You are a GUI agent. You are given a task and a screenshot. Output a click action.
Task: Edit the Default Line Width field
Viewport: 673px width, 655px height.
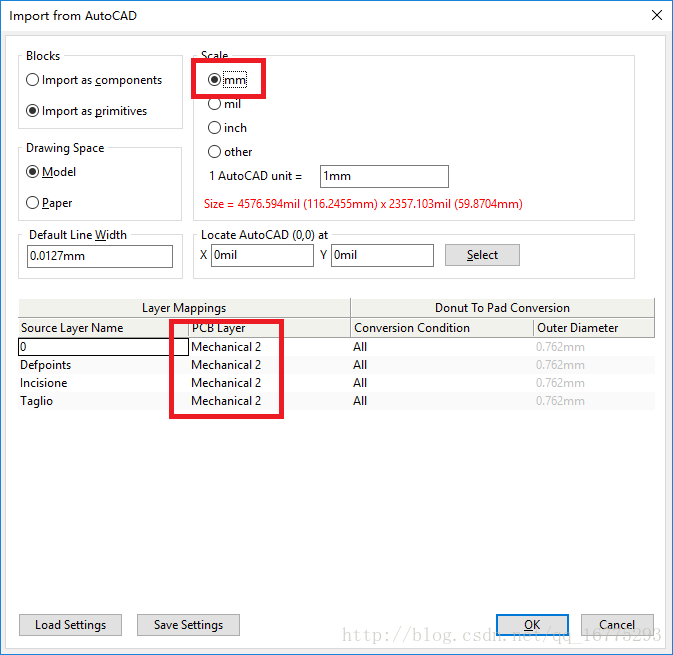[100, 256]
